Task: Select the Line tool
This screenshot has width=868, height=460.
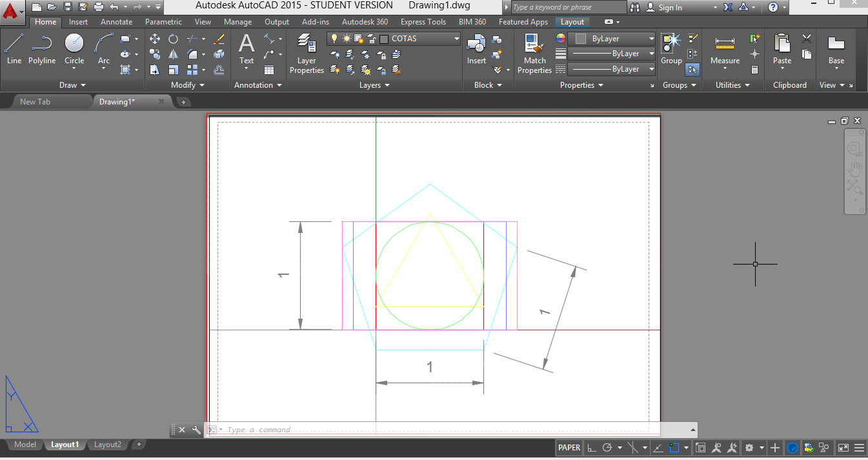Action: 14,50
